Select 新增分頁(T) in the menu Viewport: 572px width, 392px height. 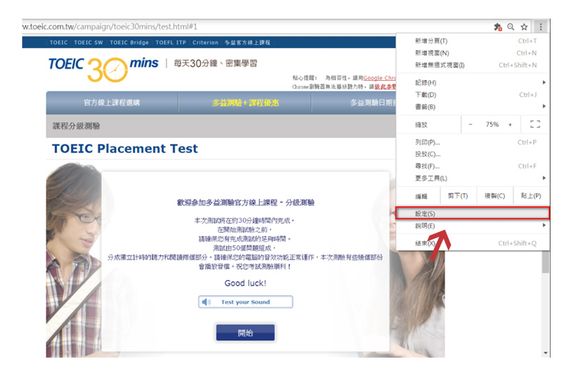[x=473, y=41]
